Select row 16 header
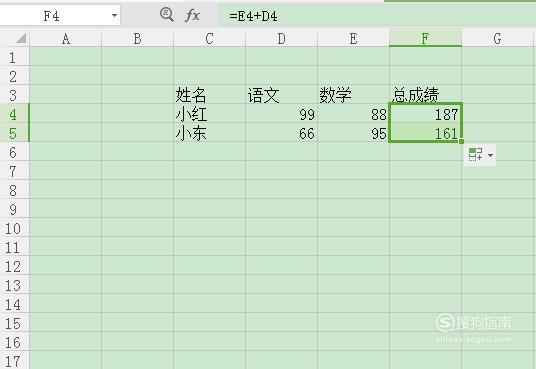 [x=14, y=342]
